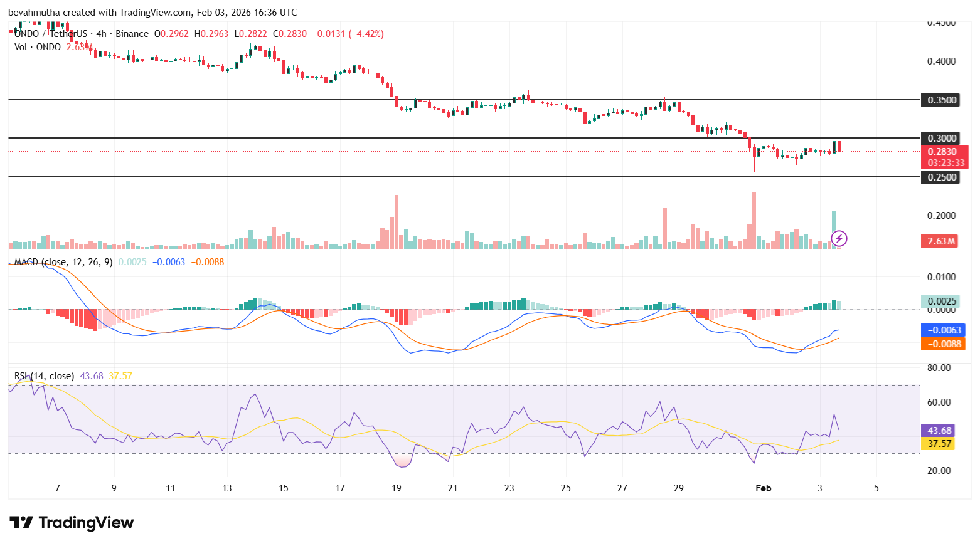Toggle the RSI (14, close) indicator legend
The height and width of the screenshot is (546, 980).
pyautogui.click(x=43, y=375)
